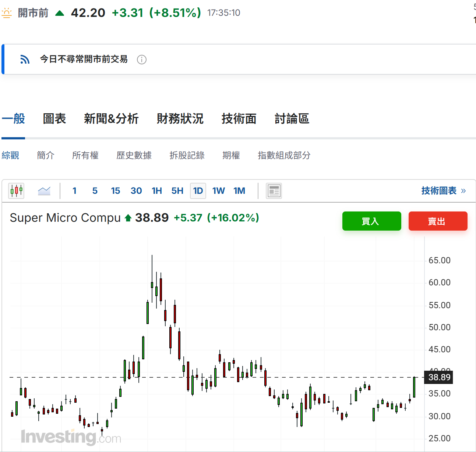Viewport: 476px width, 452px height.
Task: Click the green 買入 button
Action: coord(372,221)
